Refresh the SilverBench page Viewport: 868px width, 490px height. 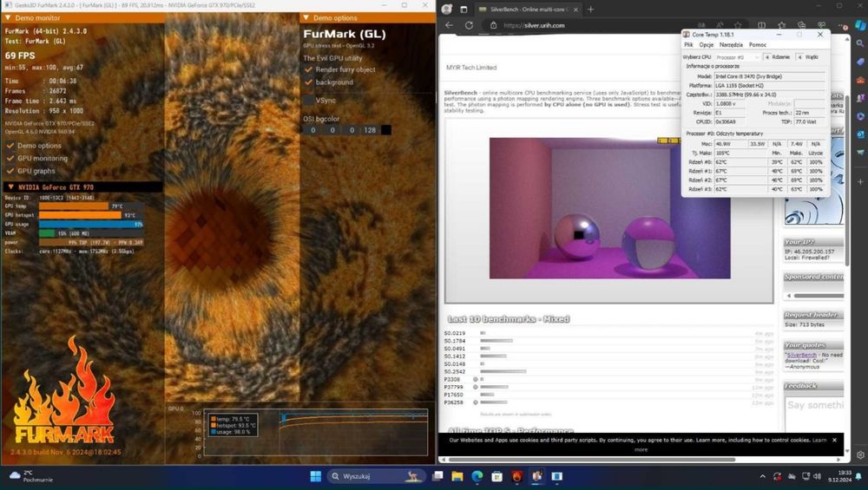(x=469, y=25)
